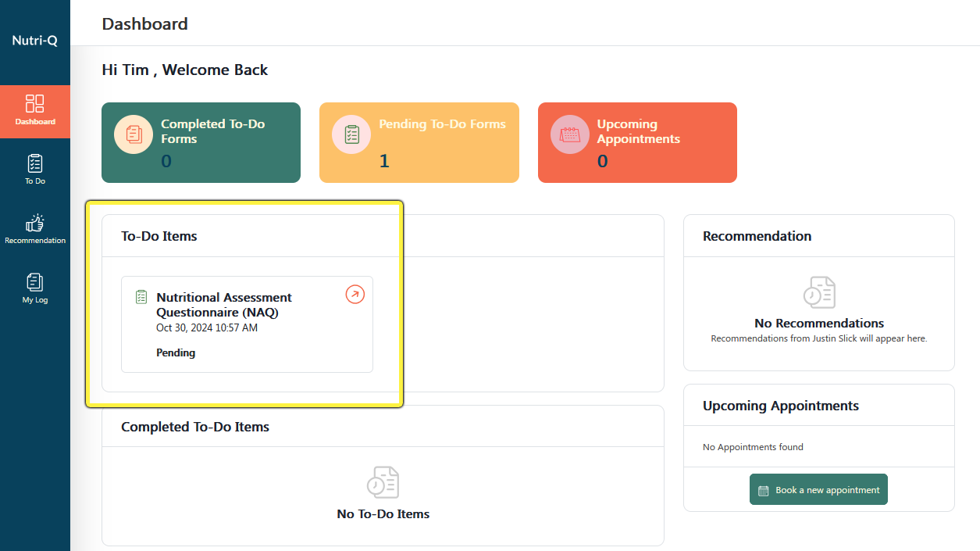
Task: Click the 'No Recommendations' text
Action: (x=819, y=324)
